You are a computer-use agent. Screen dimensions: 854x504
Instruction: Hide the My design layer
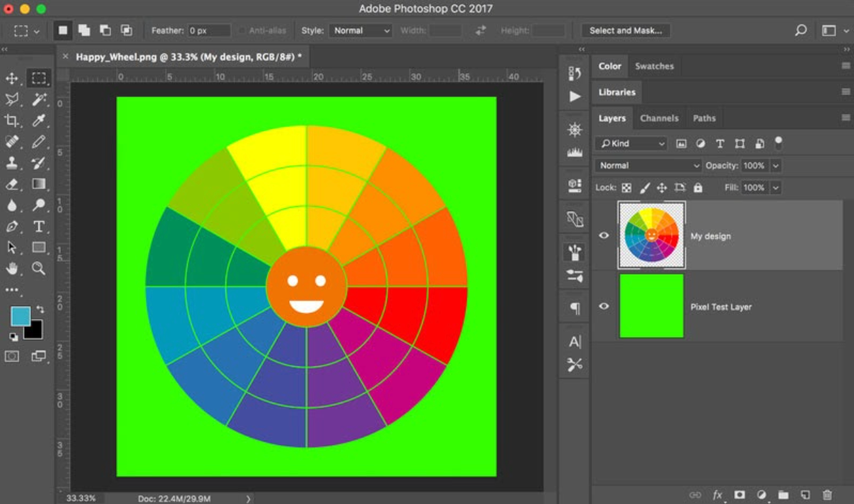tap(604, 236)
